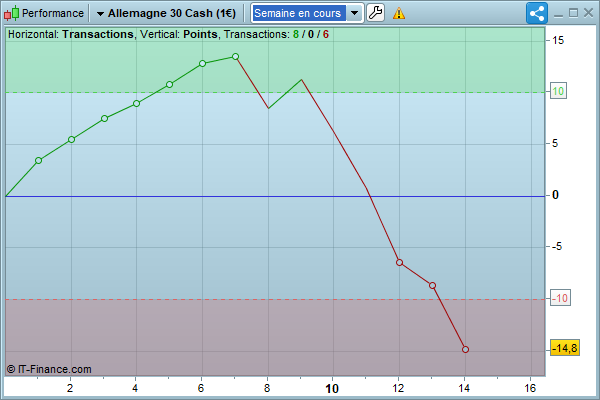Image resolution: width=600 pixels, height=400 pixels.
Task: Click the red point at transaction 13
Action: (432, 286)
